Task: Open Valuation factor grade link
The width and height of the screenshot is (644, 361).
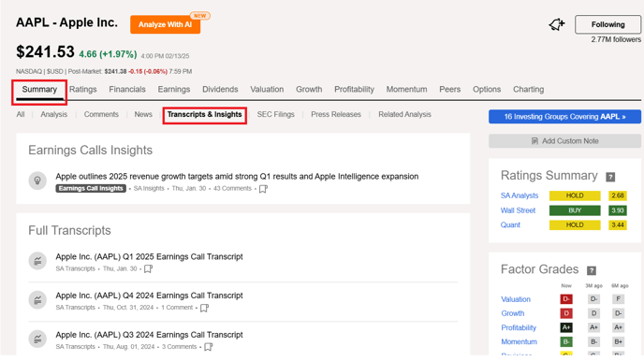Action: (x=516, y=299)
